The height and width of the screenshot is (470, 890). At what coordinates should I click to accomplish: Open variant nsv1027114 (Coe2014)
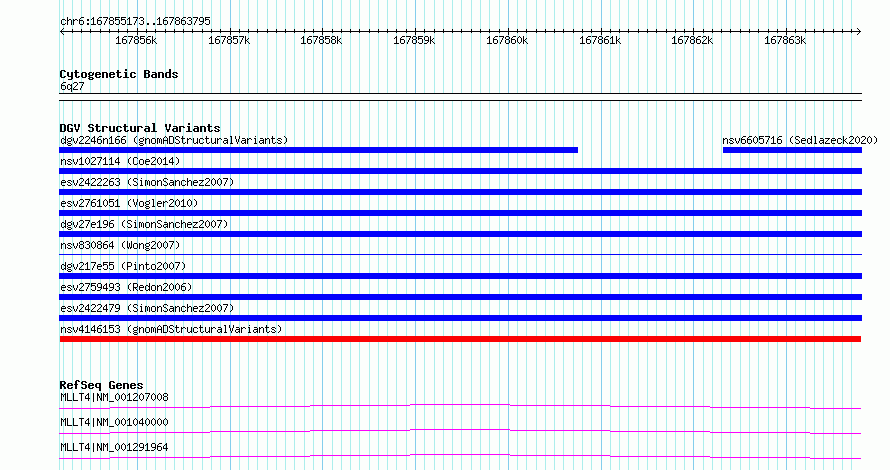click(120, 161)
